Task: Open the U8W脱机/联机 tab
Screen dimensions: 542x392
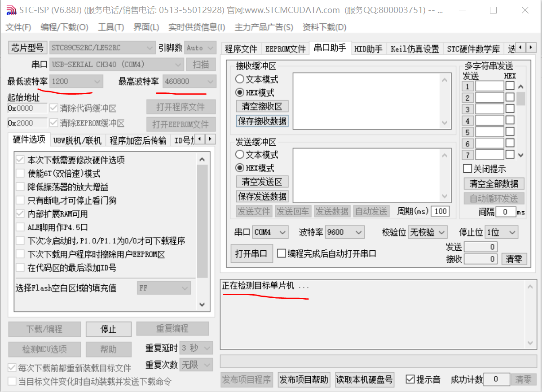Action: click(x=77, y=140)
